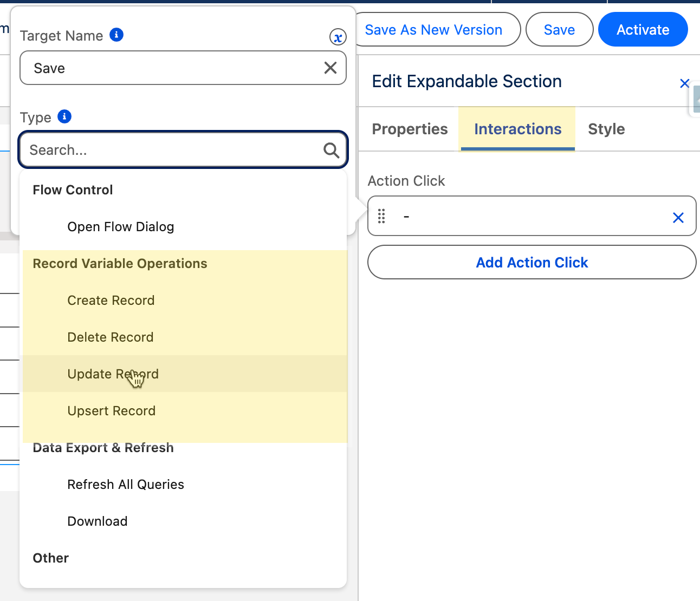Click the info icon next to Type
This screenshot has width=700, height=601.
tap(64, 116)
